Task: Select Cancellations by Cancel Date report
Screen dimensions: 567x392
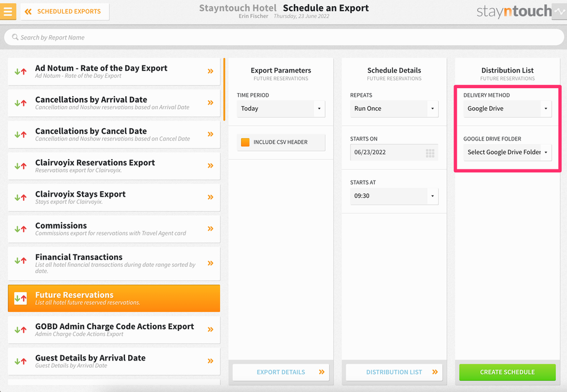Action: pyautogui.click(x=114, y=134)
